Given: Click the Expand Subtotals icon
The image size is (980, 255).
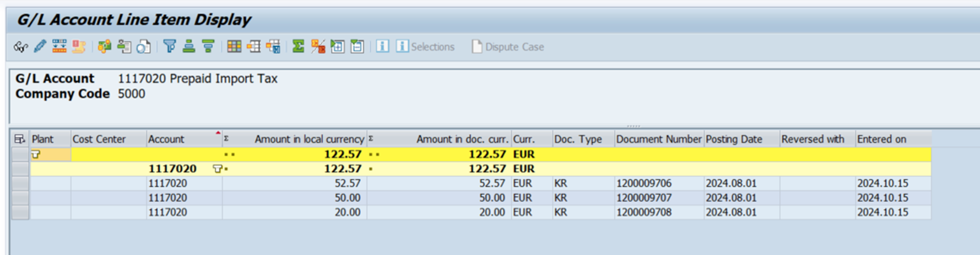Looking at the screenshot, I should click(338, 46).
